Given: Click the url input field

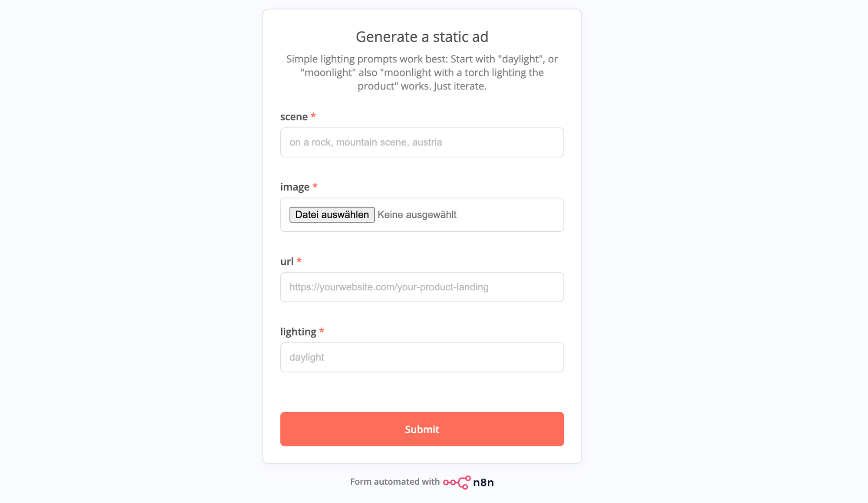Looking at the screenshot, I should tap(422, 287).
